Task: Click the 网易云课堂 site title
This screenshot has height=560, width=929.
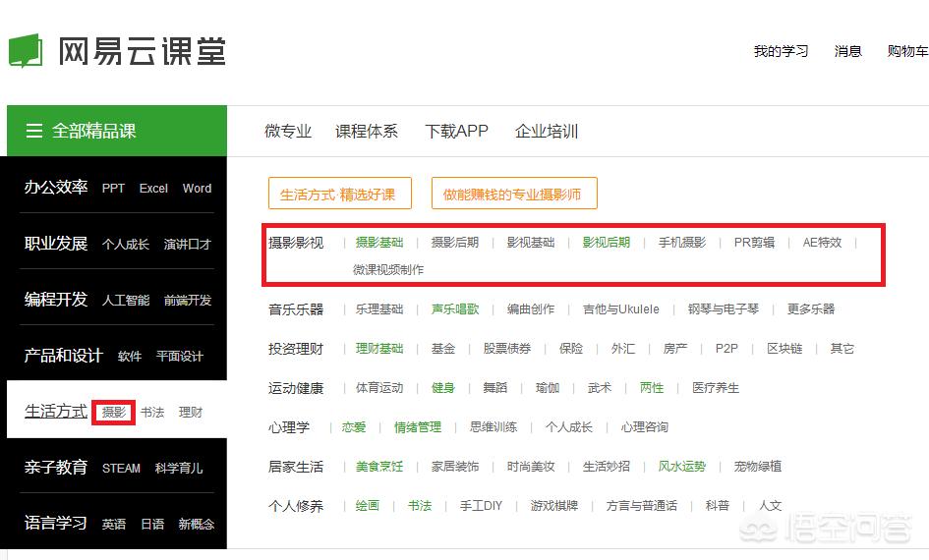Action: (x=143, y=51)
